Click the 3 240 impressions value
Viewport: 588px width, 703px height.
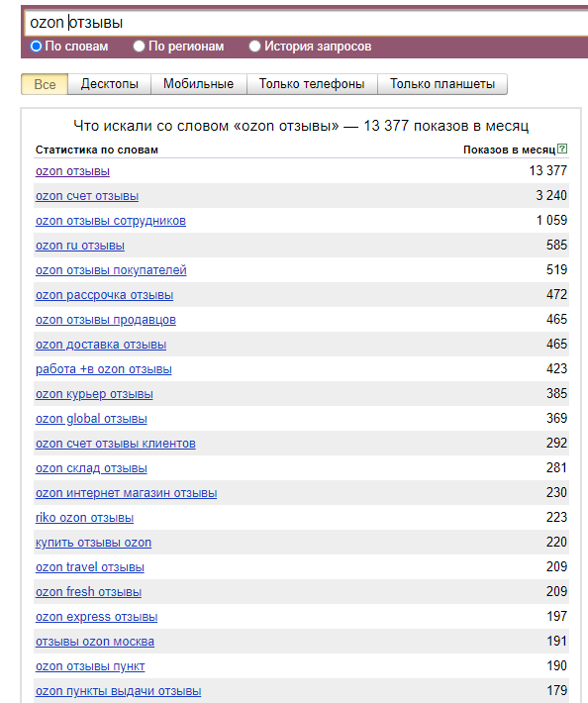551,195
